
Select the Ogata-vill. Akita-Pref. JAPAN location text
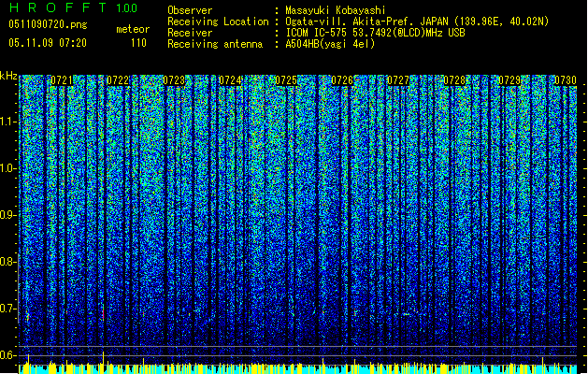(417, 22)
